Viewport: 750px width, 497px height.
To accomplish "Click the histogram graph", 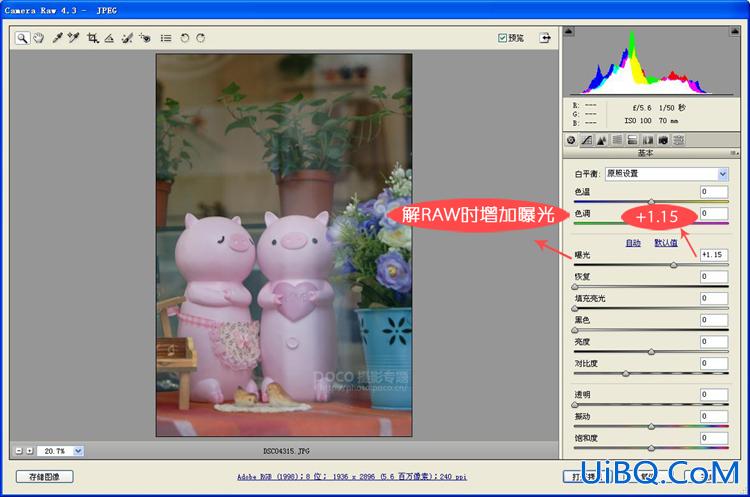I will click(651, 62).
